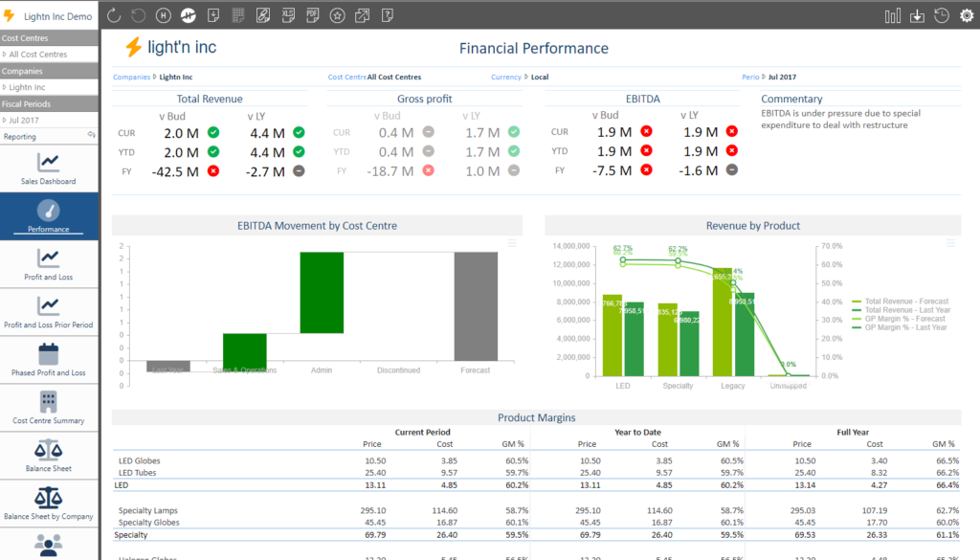
Task: Click the star favorites icon in the toolbar
Action: coord(338,15)
